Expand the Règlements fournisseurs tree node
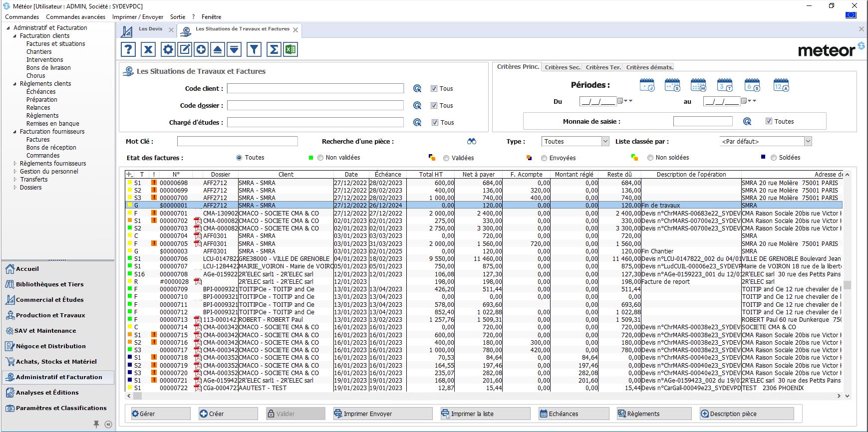868x432 pixels. (x=14, y=164)
